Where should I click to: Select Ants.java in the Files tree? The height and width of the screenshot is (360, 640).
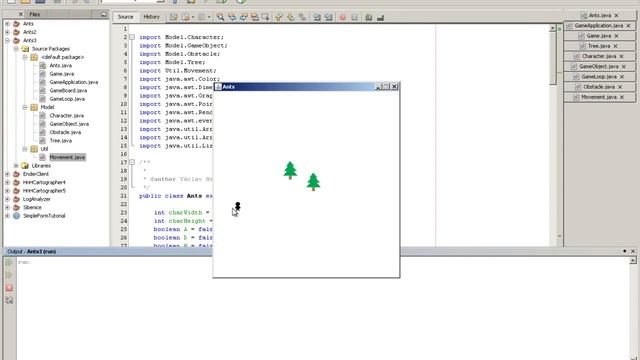(x=60, y=65)
